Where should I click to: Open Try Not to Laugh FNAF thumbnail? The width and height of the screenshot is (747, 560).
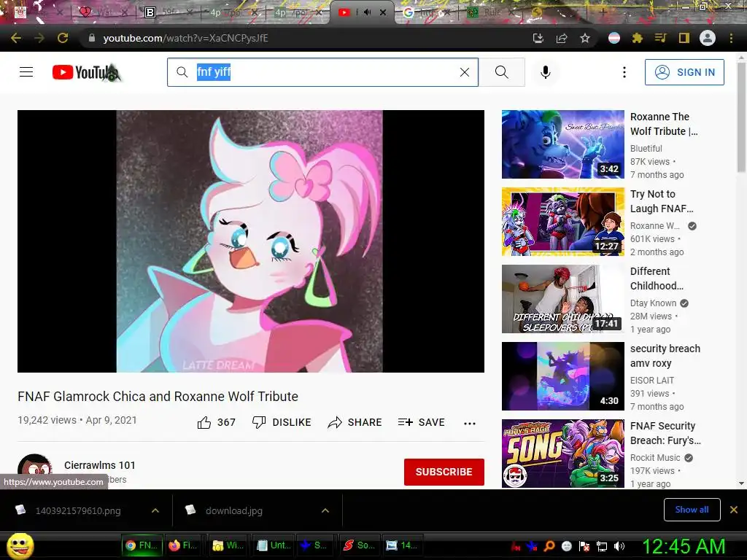tap(562, 222)
